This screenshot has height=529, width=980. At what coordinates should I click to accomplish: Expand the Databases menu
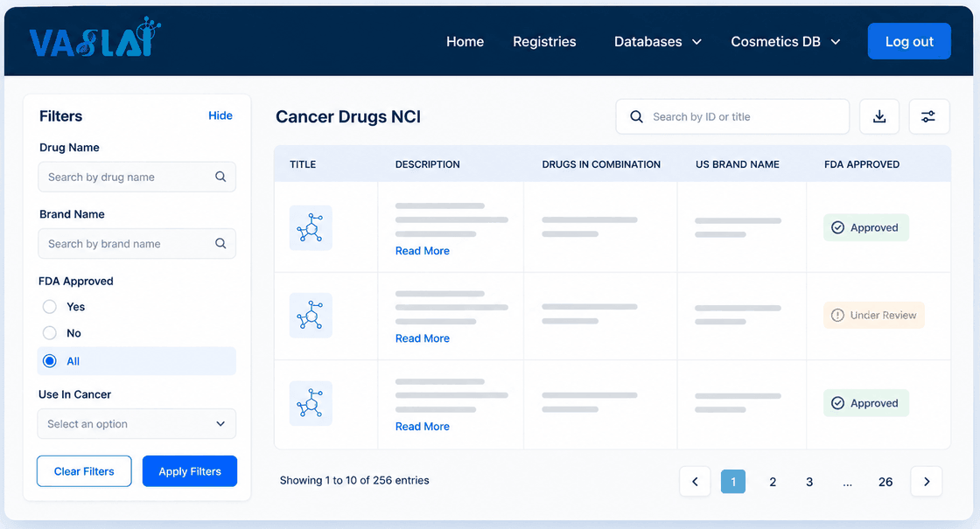click(657, 42)
